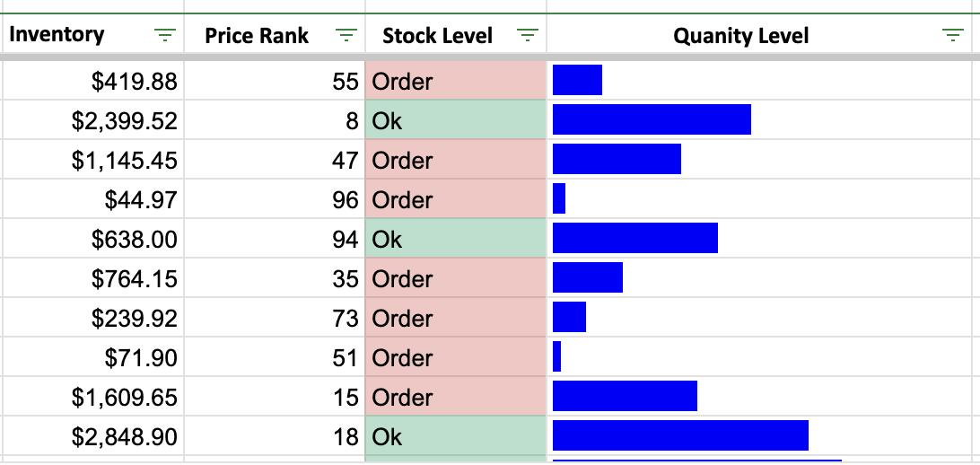
Task: Click the Order cell in the $764.15 row
Action: click(x=455, y=279)
